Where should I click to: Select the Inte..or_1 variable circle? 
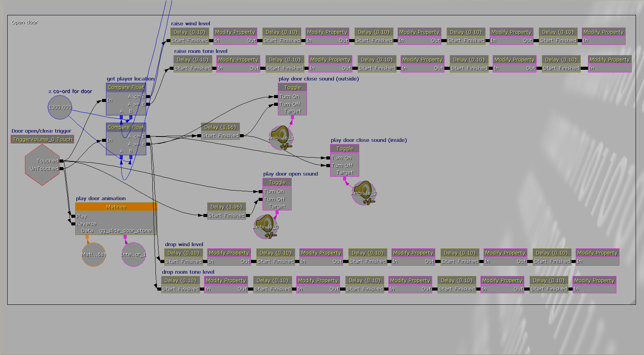[x=134, y=255]
